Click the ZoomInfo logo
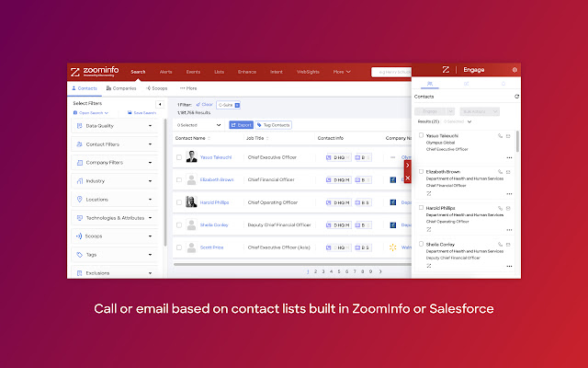The height and width of the screenshot is (368, 588). [x=95, y=71]
